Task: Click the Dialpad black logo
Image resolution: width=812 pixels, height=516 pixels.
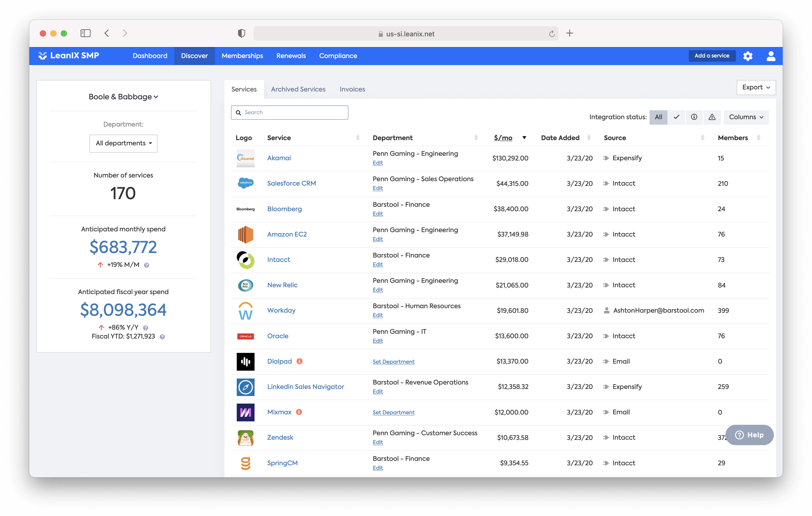Action: tap(245, 362)
